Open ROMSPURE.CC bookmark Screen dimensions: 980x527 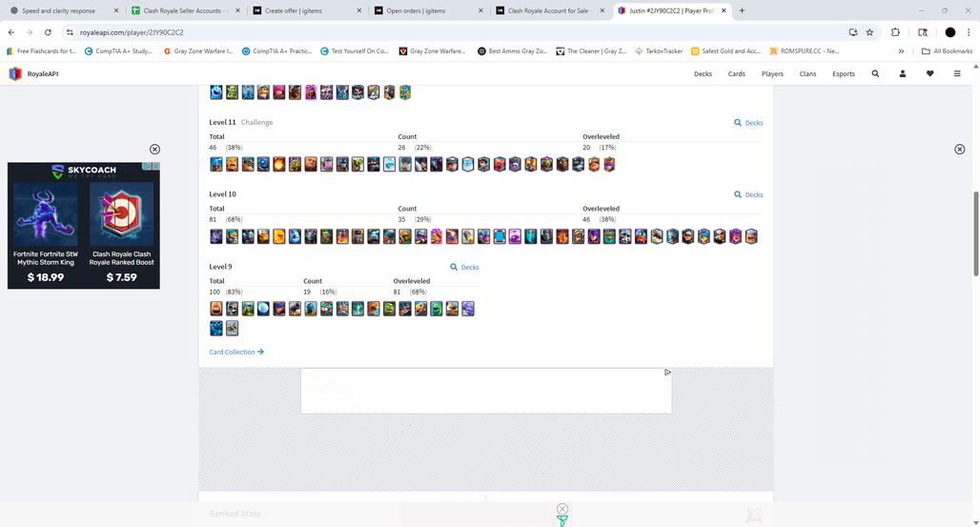(805, 51)
